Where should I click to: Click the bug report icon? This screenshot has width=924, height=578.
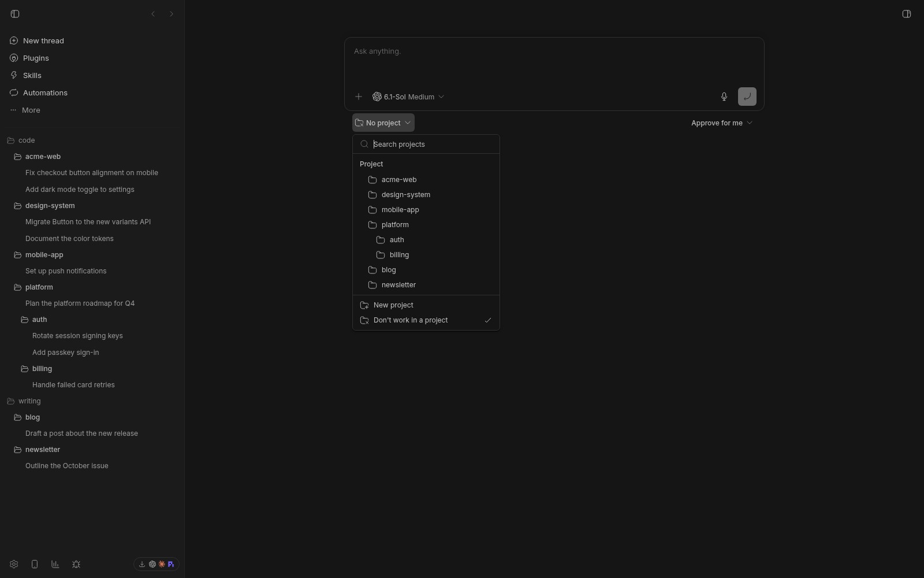click(76, 564)
